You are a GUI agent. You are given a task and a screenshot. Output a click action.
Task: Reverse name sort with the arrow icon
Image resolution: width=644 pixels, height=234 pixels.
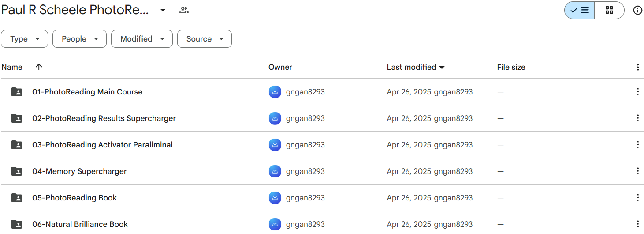[39, 67]
